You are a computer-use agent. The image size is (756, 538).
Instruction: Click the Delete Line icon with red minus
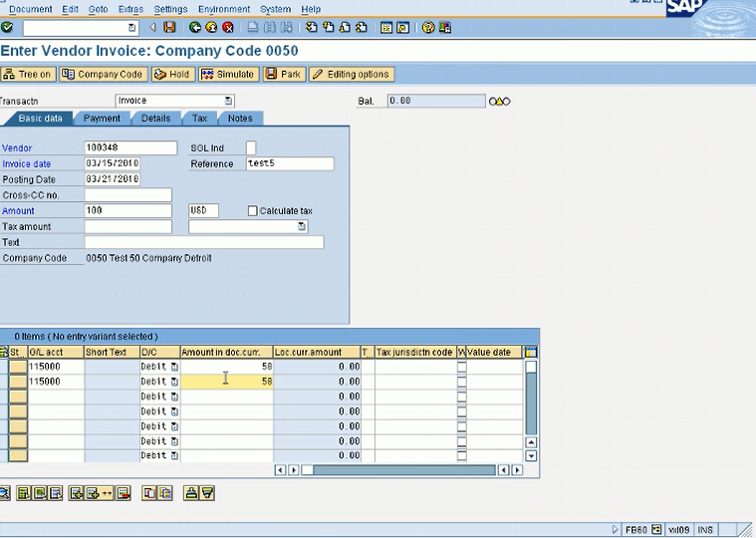pos(124,493)
